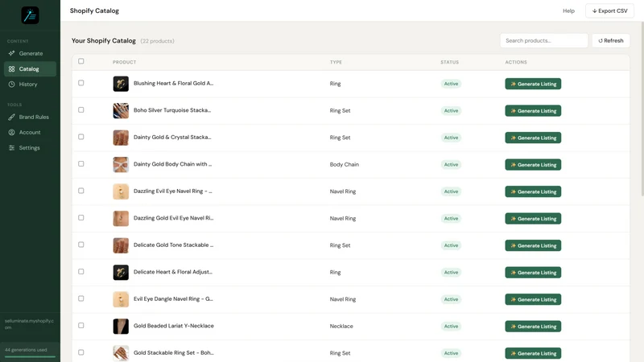
Task: Click the "Necklace" type cell
Action: coord(341,327)
